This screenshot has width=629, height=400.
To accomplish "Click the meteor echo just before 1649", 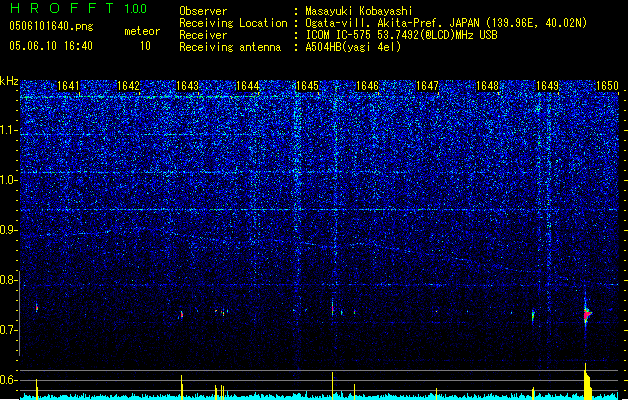I will pyautogui.click(x=533, y=316).
